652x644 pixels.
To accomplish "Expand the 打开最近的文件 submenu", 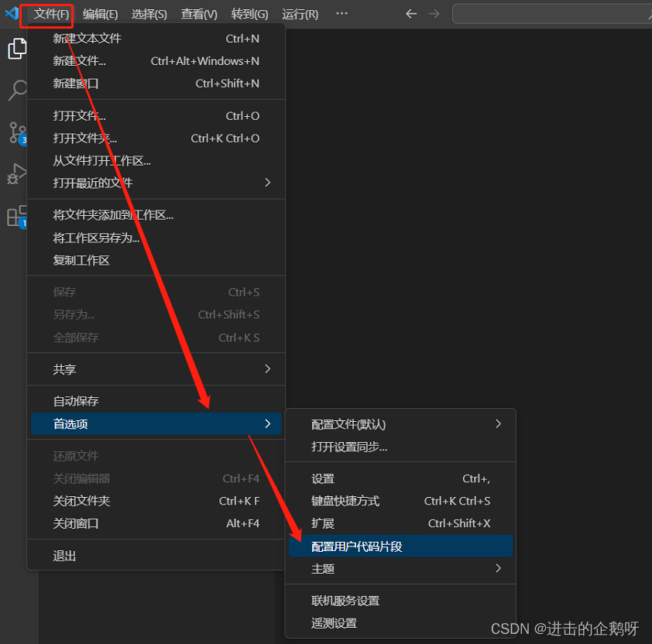I will [156, 183].
